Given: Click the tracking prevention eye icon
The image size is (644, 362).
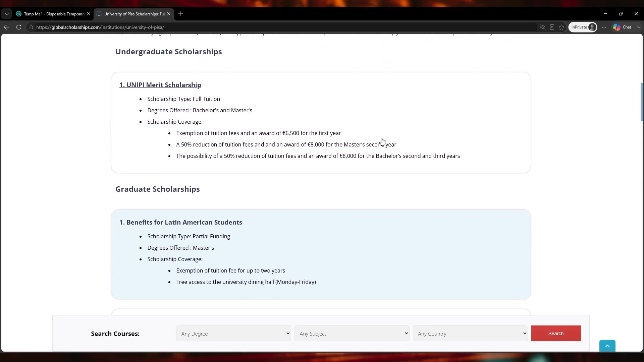Looking at the screenshot, I should pyautogui.click(x=543, y=27).
